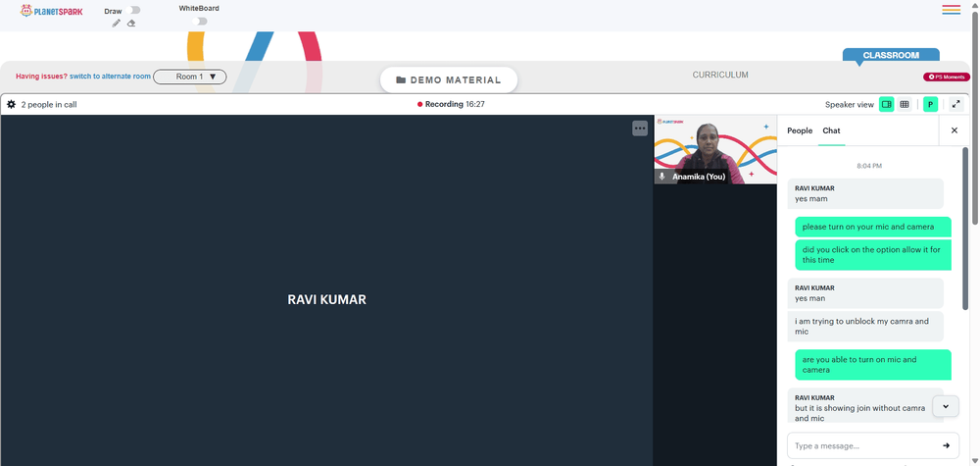This screenshot has height=466, width=980.
Task: Switch to grid view layout icon
Action: tap(905, 104)
